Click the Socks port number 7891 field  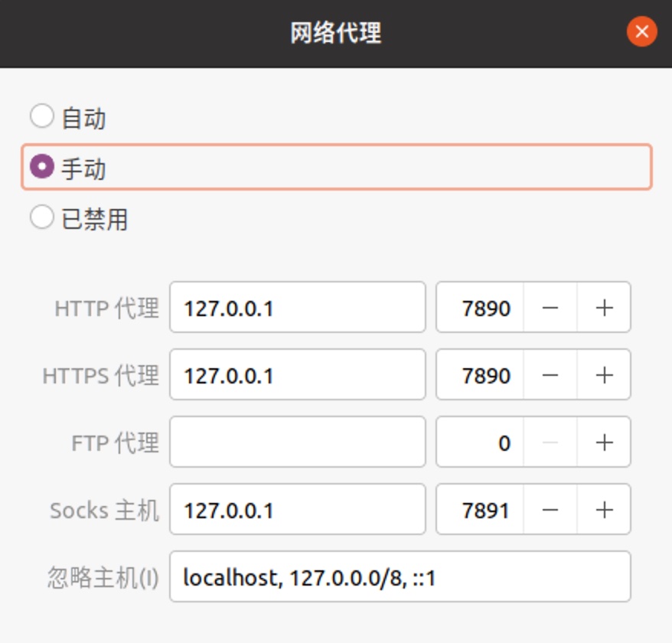[480, 509]
